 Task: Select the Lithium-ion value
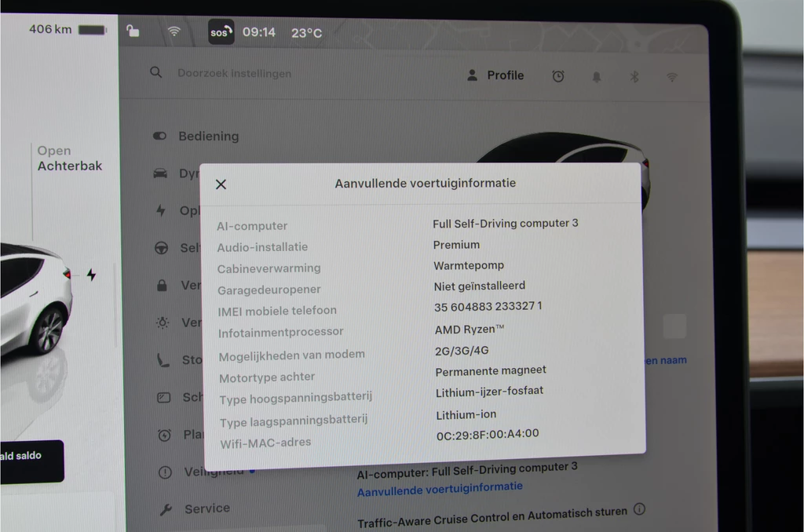click(466, 414)
